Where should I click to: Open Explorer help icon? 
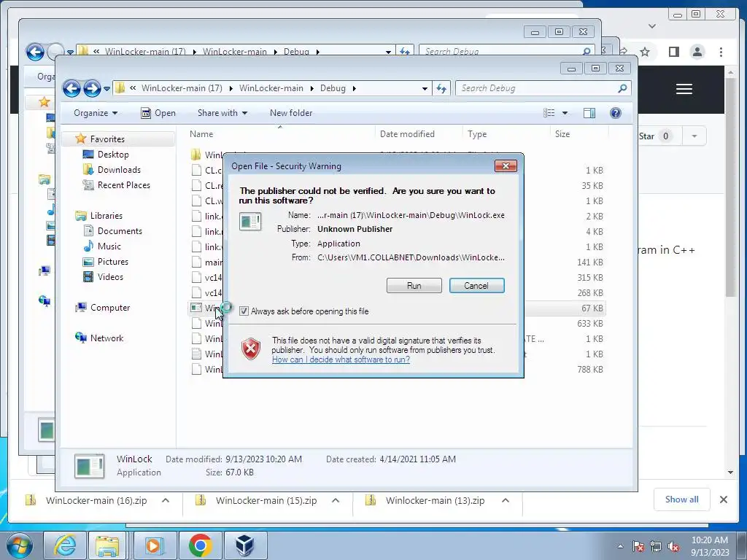pos(616,113)
